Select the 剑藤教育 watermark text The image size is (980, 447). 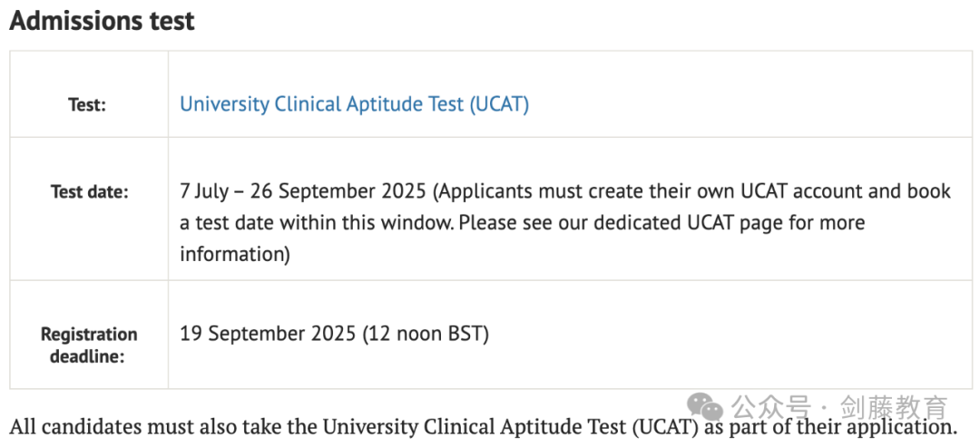pyautogui.click(x=894, y=407)
